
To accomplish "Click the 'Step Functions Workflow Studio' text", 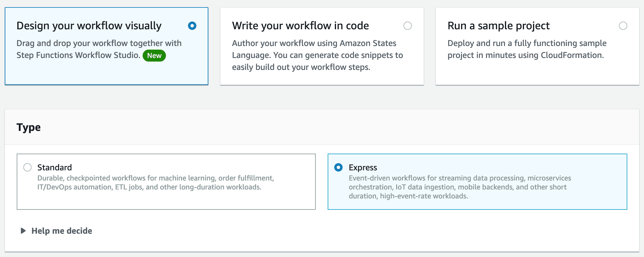I will pyautogui.click(x=78, y=55).
